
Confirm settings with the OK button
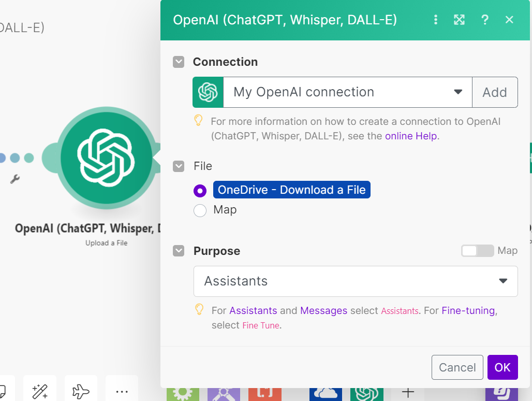click(503, 367)
